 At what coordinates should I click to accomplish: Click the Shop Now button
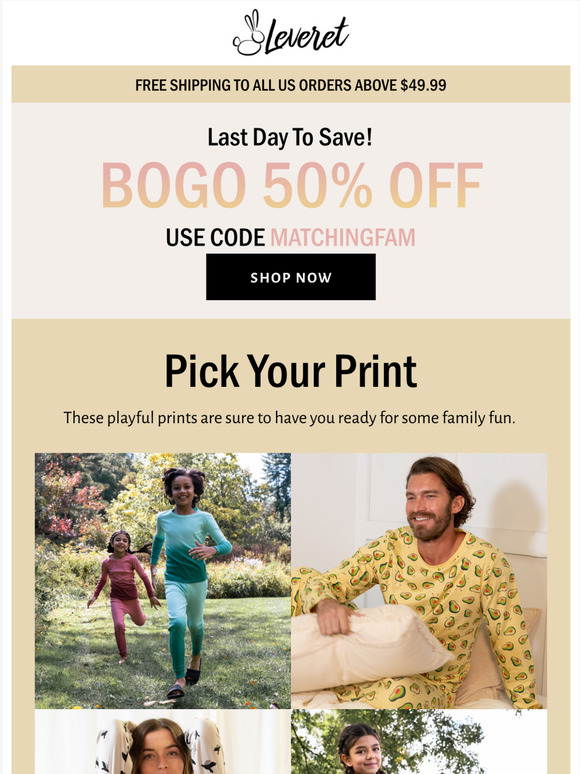(x=291, y=277)
